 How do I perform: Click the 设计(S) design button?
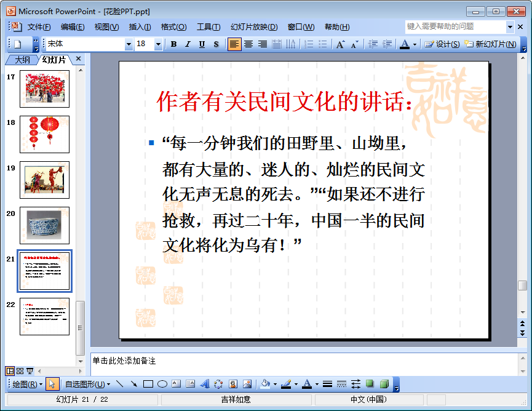pos(442,44)
